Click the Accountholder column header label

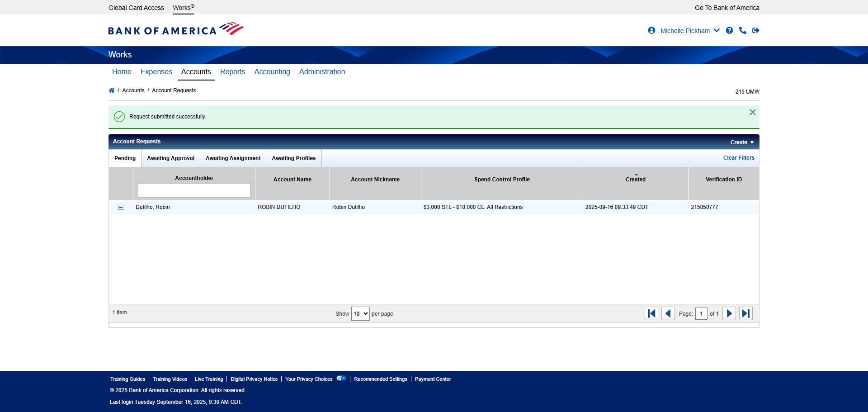coord(194,178)
